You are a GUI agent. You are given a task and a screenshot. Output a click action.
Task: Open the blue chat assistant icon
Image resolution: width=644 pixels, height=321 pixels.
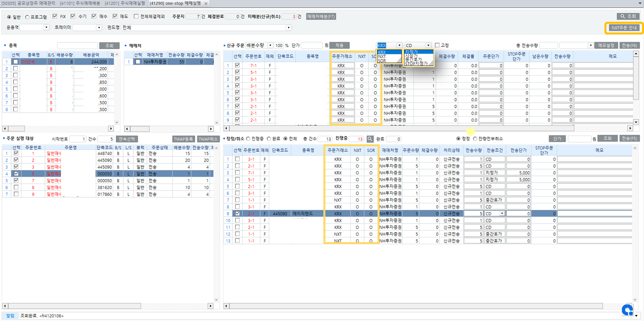(x=627, y=310)
